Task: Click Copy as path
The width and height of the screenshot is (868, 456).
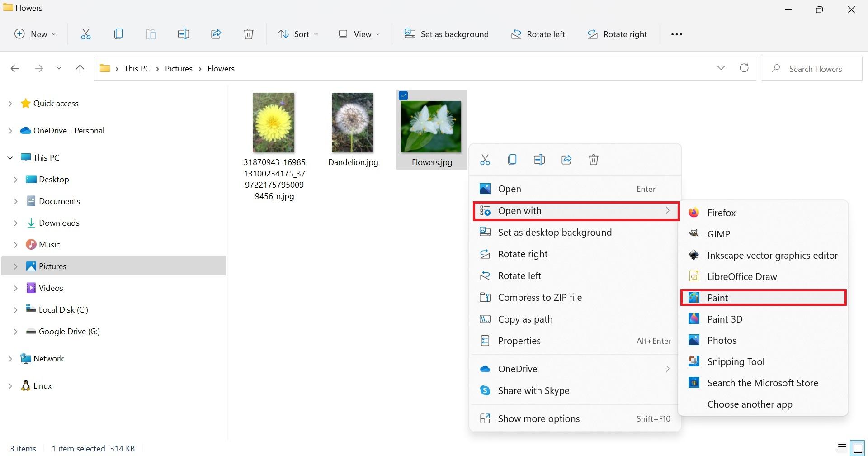Action: (x=575, y=319)
